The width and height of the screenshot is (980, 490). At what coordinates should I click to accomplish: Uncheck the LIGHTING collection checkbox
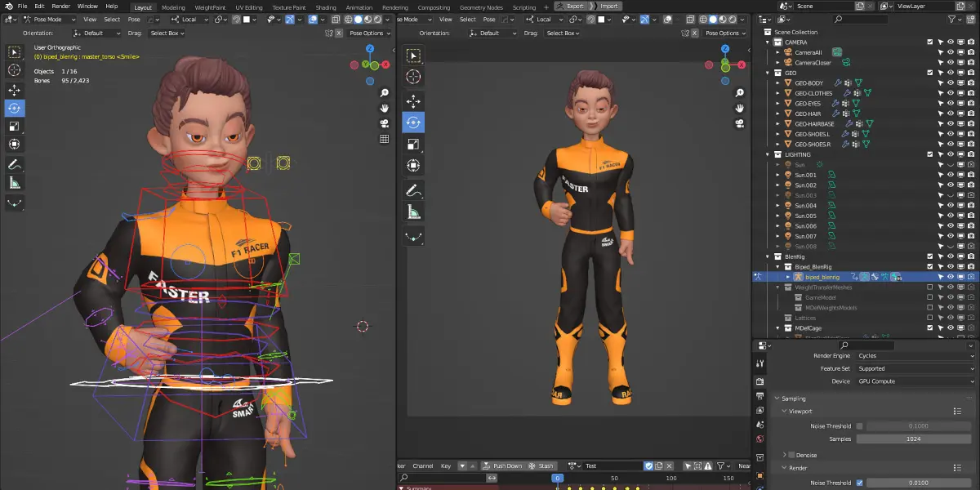coord(930,154)
